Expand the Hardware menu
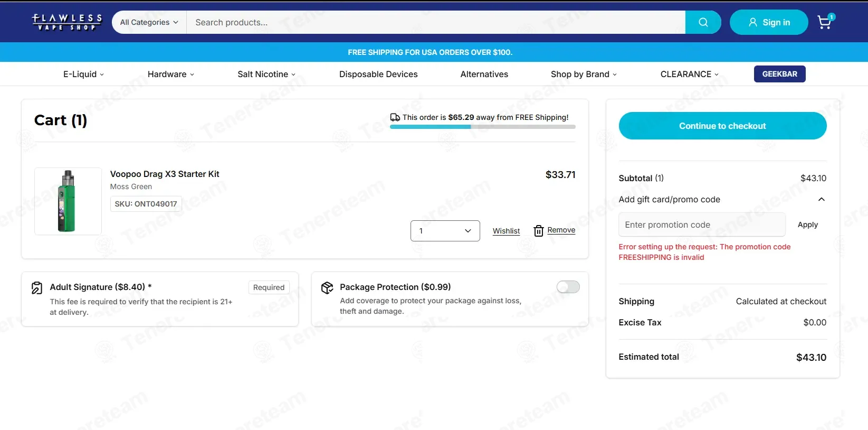Image resolution: width=868 pixels, height=430 pixels. (x=171, y=74)
